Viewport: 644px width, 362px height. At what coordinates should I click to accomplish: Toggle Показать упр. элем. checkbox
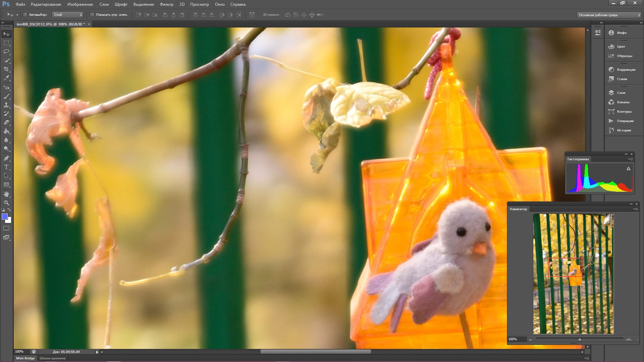coord(92,15)
